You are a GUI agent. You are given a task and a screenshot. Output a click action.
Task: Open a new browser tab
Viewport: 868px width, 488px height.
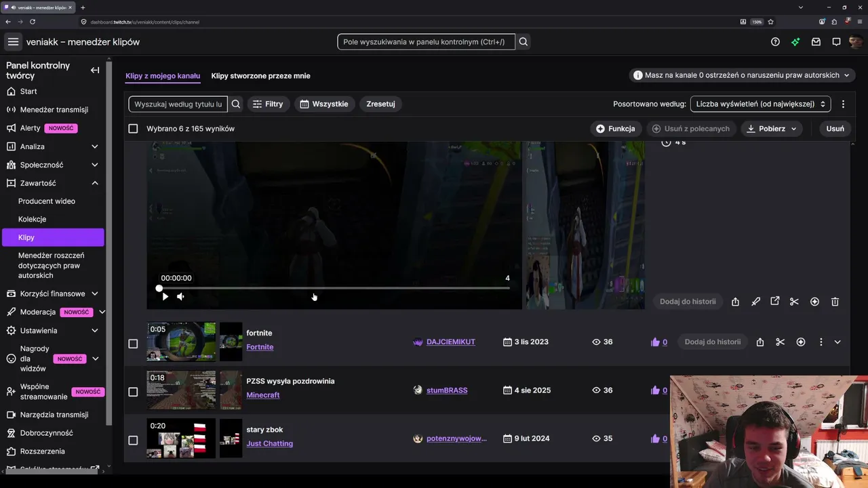coord(83,7)
